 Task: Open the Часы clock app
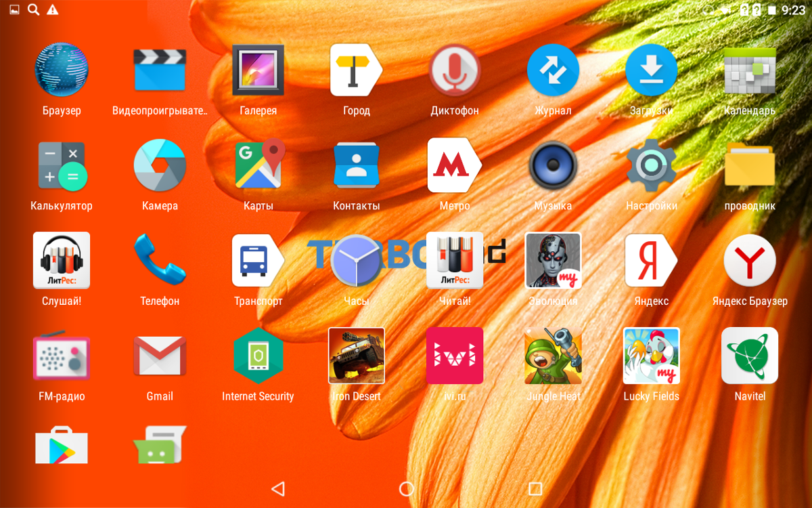(357, 260)
